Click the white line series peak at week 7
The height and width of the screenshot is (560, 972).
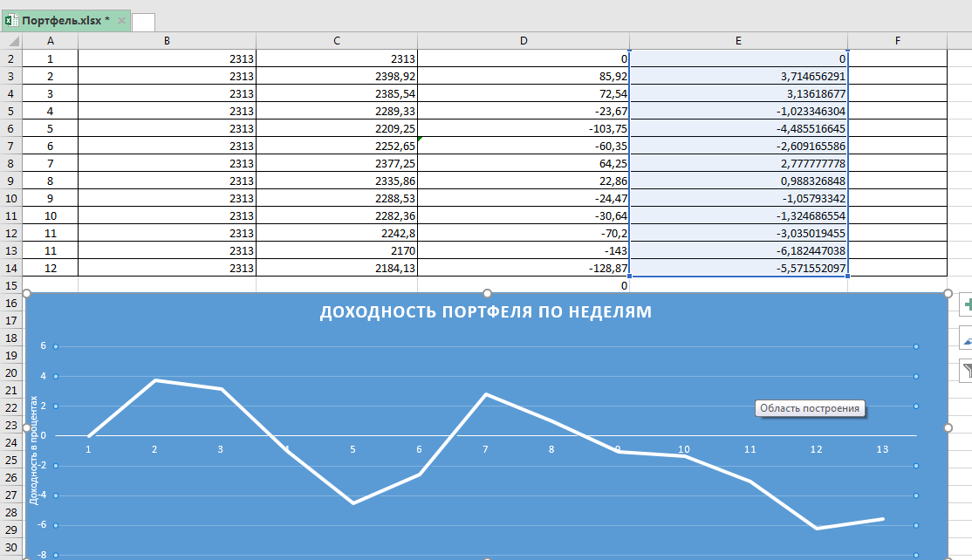485,394
